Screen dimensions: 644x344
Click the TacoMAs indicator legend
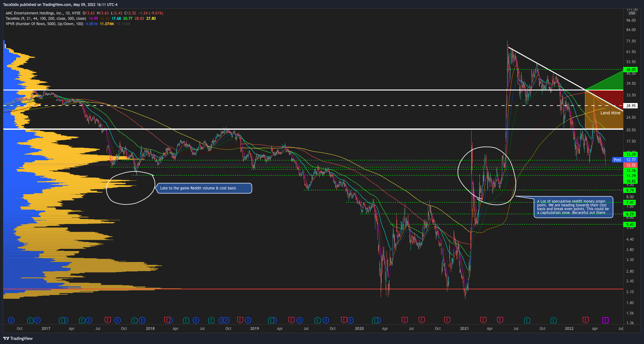[46, 19]
